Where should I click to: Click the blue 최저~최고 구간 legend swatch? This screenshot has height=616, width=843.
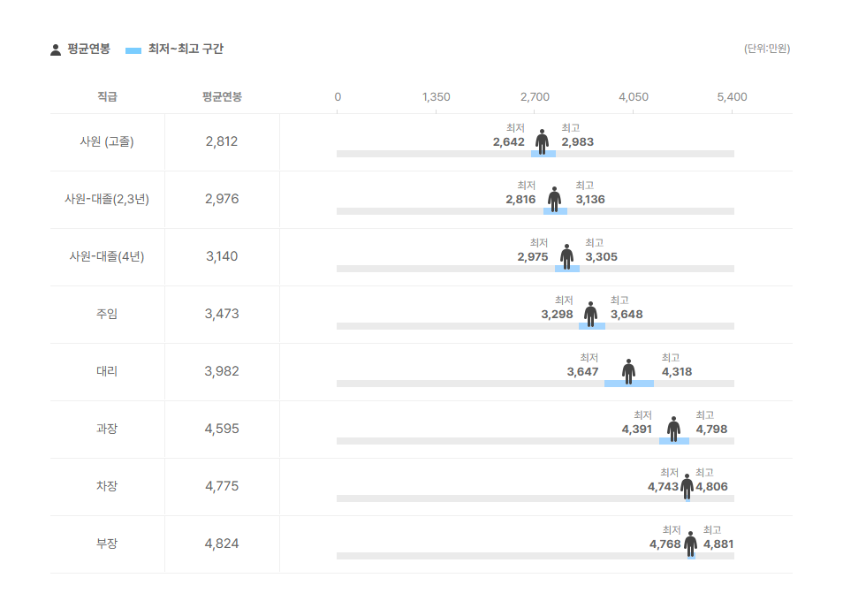pos(133,50)
